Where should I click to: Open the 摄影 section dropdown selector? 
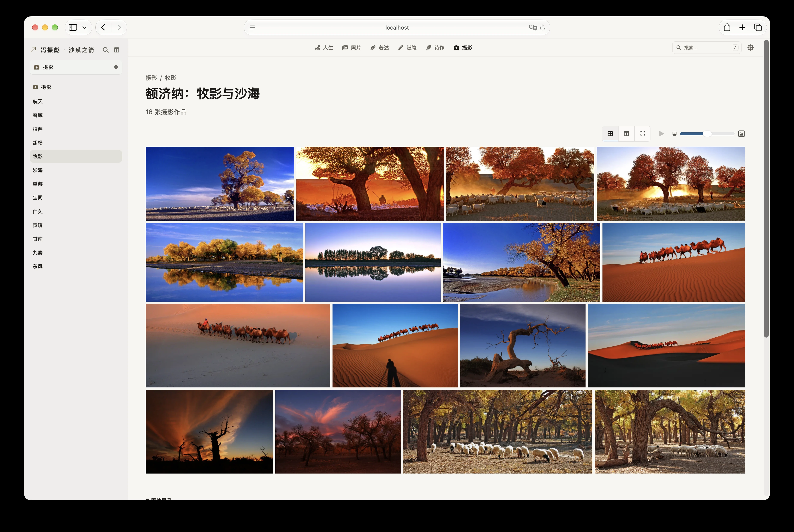76,67
